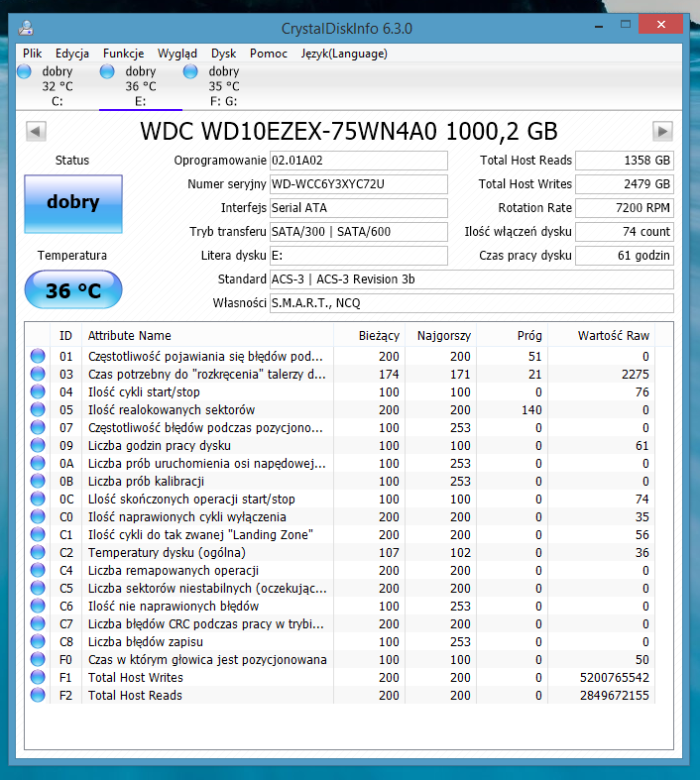
Task: Click status orb for attribute 07
Action: tap(38, 428)
